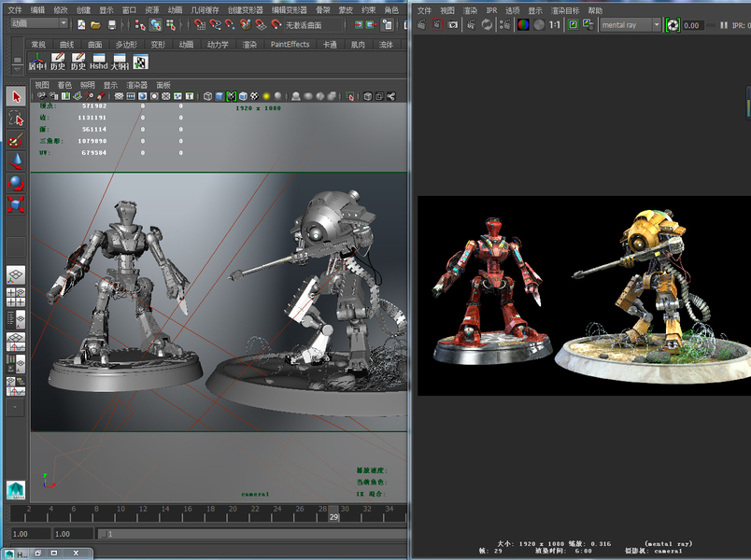
Task: Toggle display of RGB channels
Action: click(x=523, y=25)
